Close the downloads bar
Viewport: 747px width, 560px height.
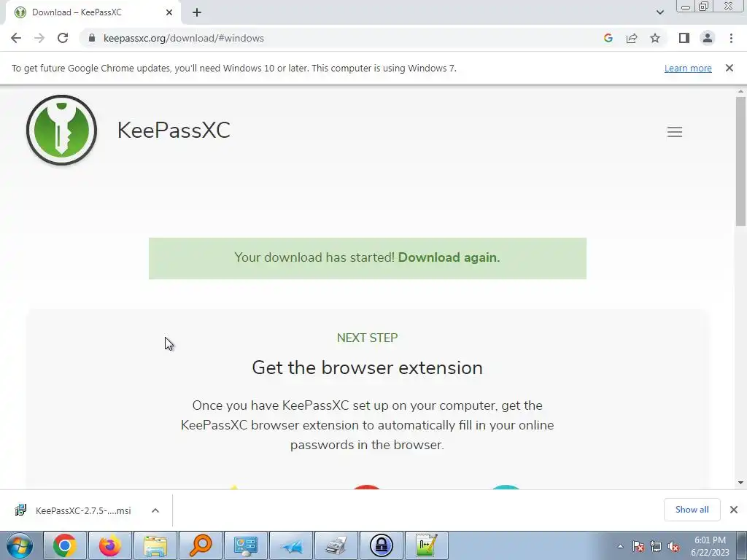coord(734,510)
